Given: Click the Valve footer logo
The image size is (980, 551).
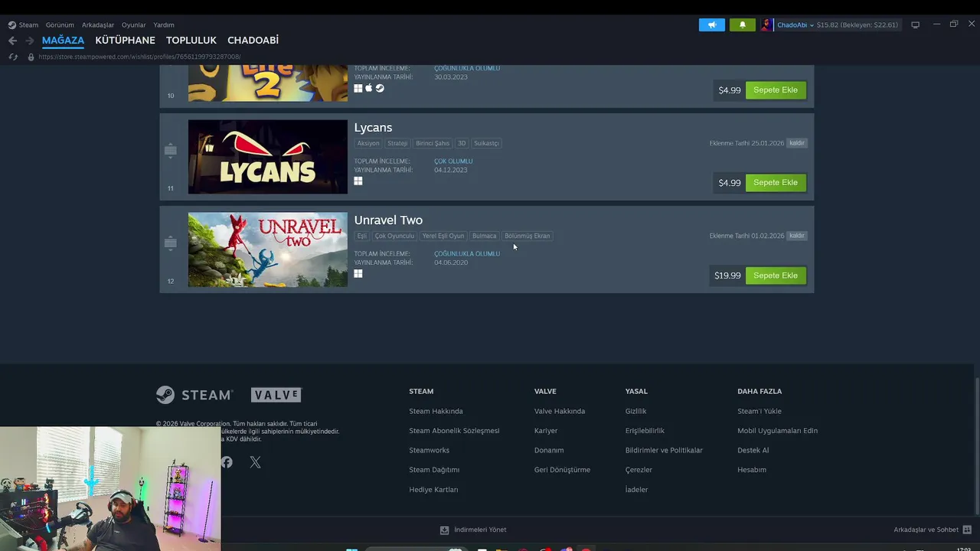Looking at the screenshot, I should (x=276, y=395).
